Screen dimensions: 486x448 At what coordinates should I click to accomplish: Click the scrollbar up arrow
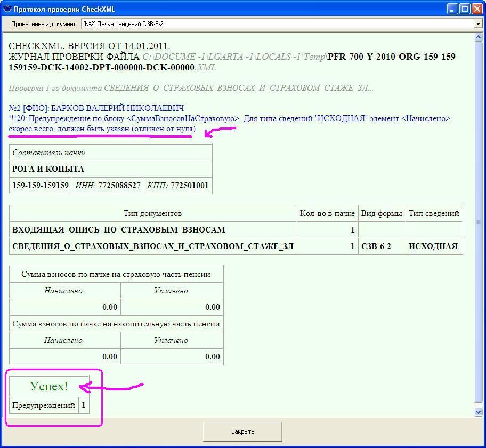478,37
